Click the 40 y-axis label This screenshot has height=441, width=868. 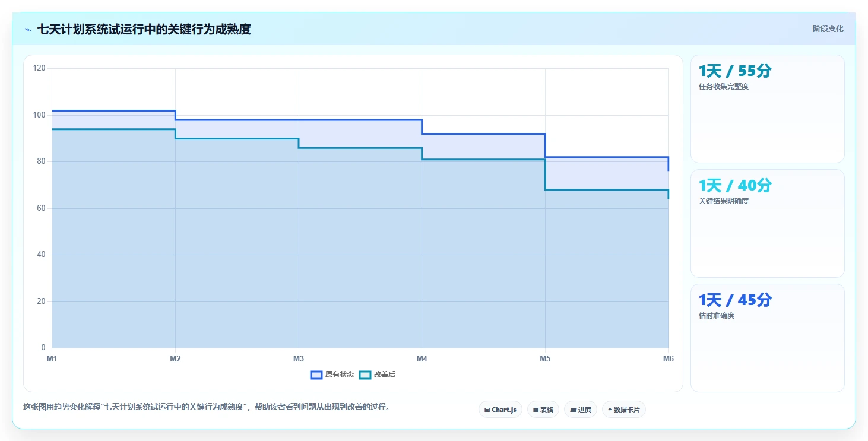coord(41,255)
